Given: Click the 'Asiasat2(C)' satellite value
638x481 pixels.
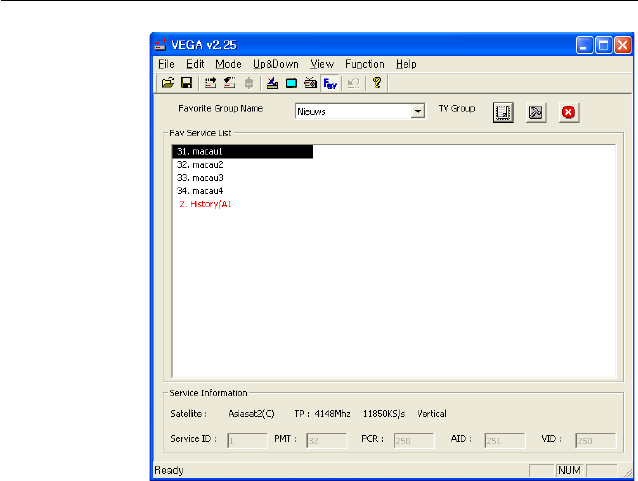Looking at the screenshot, I should (x=251, y=414).
